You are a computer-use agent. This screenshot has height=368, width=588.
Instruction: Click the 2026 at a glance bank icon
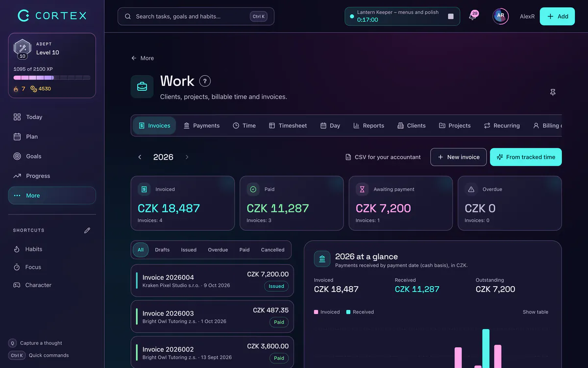tap(322, 259)
